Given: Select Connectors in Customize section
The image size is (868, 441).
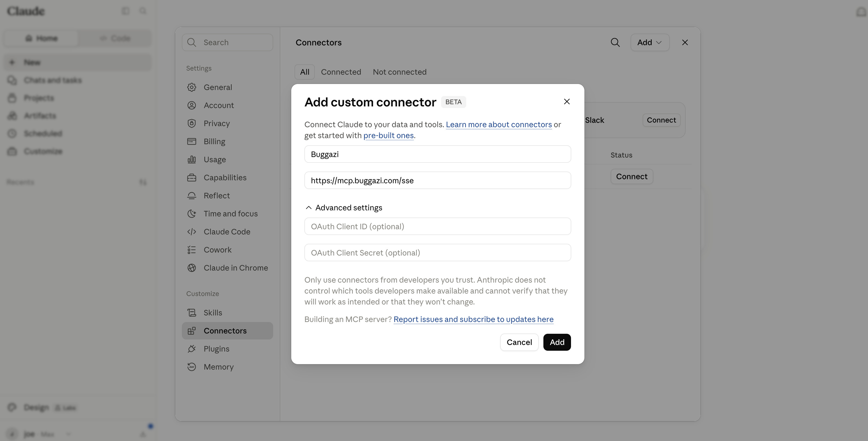Looking at the screenshot, I should (x=228, y=331).
